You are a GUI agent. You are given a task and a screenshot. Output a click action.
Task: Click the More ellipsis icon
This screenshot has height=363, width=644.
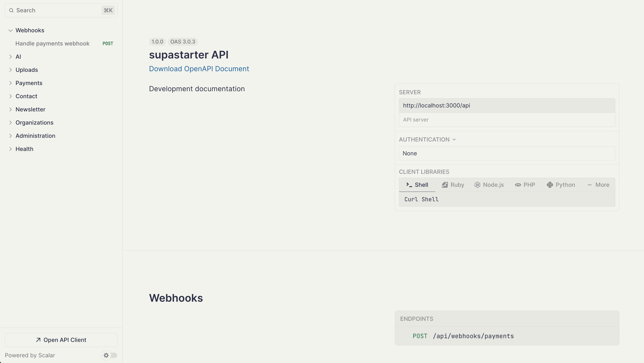tap(589, 185)
